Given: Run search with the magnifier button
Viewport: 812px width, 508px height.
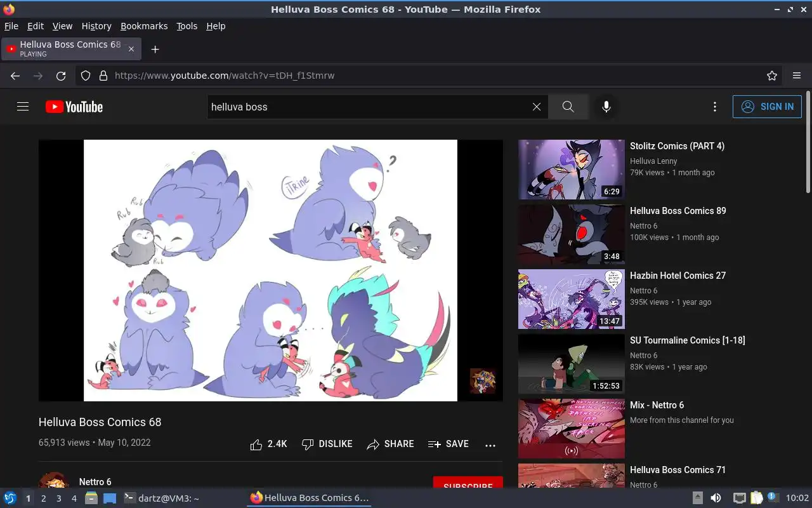Looking at the screenshot, I should pyautogui.click(x=568, y=107).
